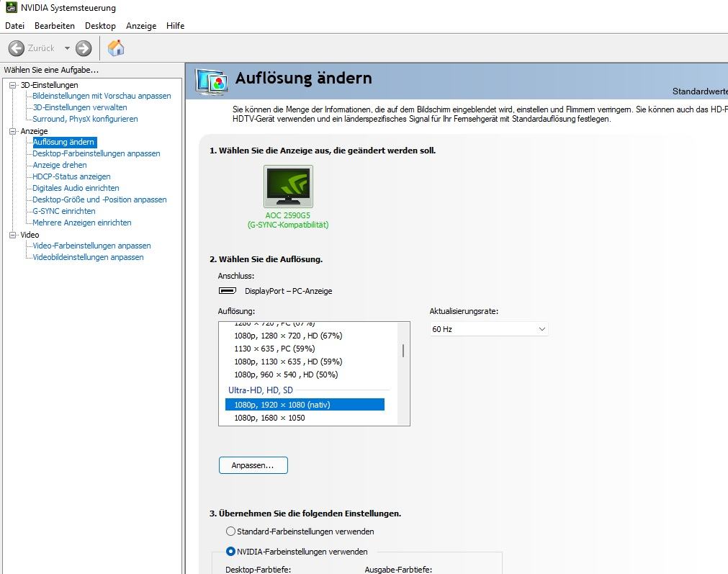Screen dimensions: 728x574
Task: Click the forward arrow icon in toolbar
Action: coord(84,48)
